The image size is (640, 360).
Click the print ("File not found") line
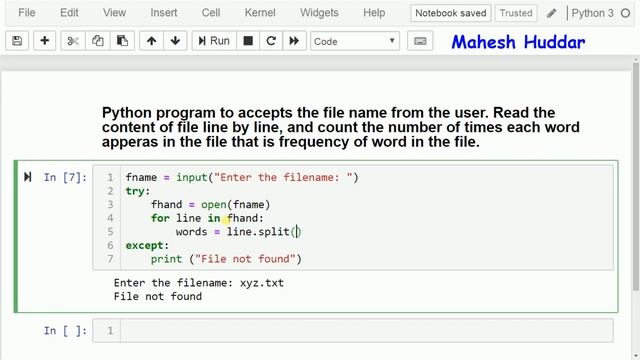click(x=226, y=259)
